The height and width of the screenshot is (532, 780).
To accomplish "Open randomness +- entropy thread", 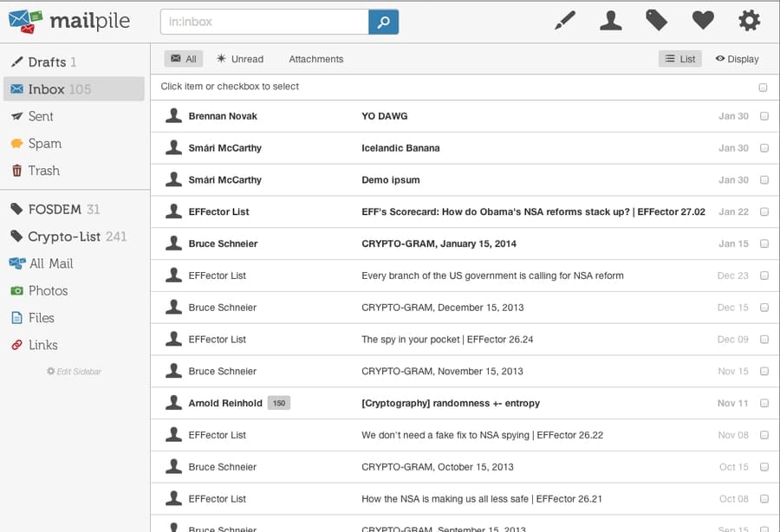I will (x=451, y=403).
